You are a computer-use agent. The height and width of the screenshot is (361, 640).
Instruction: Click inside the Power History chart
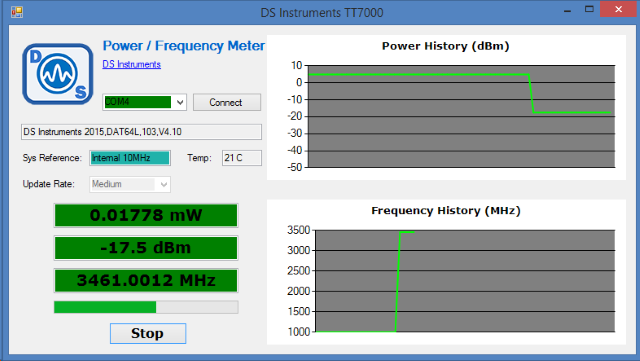(461, 116)
